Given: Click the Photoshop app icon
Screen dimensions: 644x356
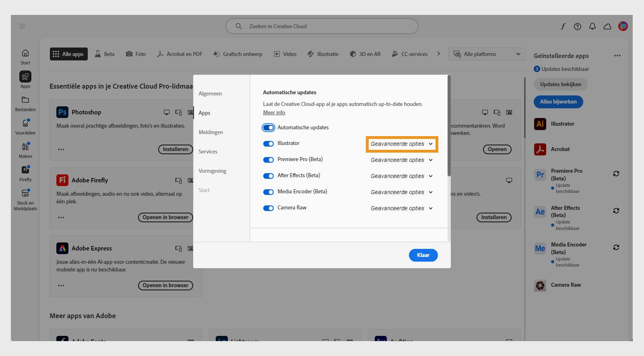Looking at the screenshot, I should point(62,112).
